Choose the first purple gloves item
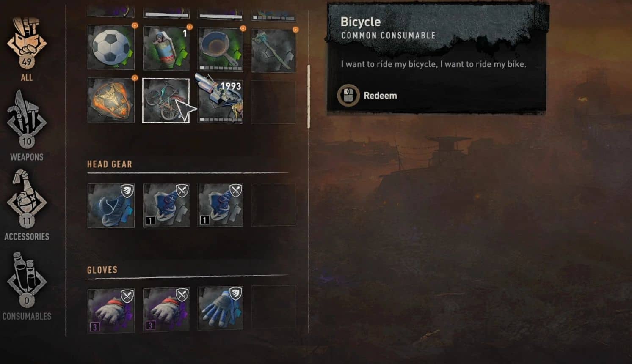 111,311
